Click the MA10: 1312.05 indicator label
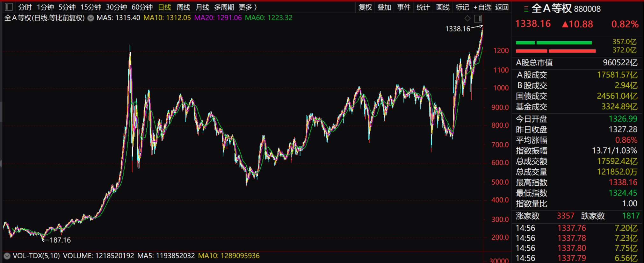This screenshot has height=263, width=644. tap(167, 18)
